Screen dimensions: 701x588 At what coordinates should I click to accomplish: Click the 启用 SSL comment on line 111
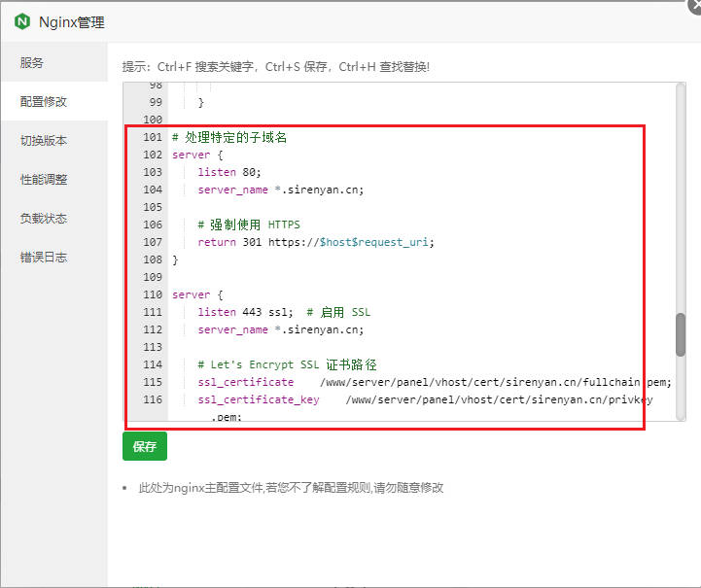pos(338,312)
